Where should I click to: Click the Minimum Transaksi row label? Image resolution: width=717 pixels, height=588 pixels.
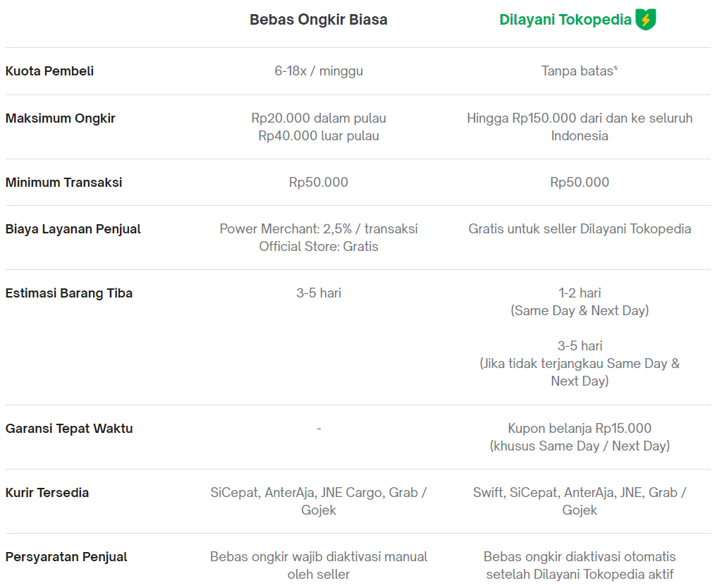coord(63,182)
